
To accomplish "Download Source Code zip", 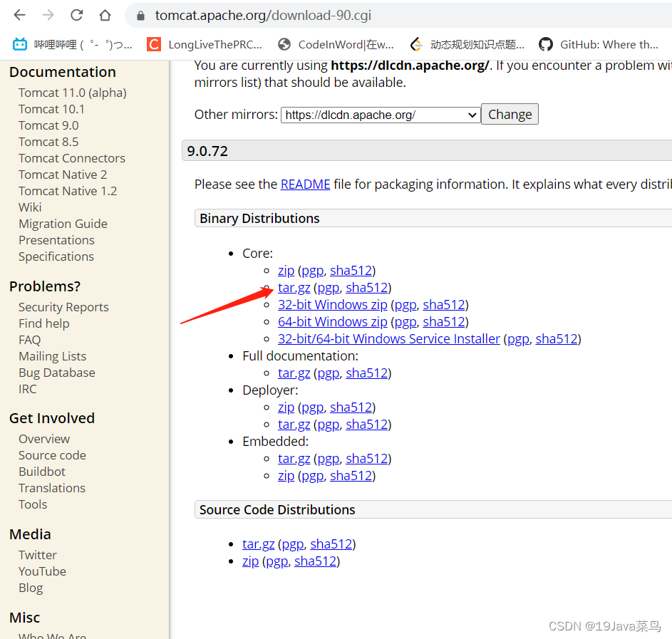I will (250, 561).
